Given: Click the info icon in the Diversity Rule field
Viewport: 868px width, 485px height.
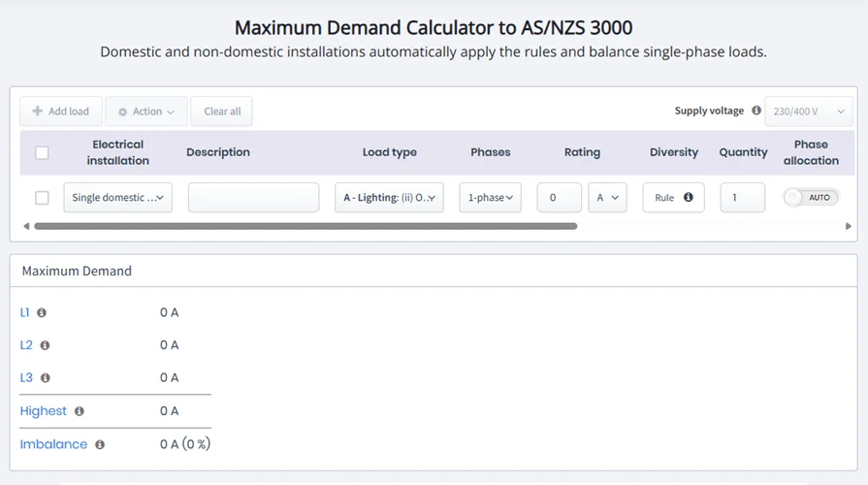Looking at the screenshot, I should tap(689, 197).
